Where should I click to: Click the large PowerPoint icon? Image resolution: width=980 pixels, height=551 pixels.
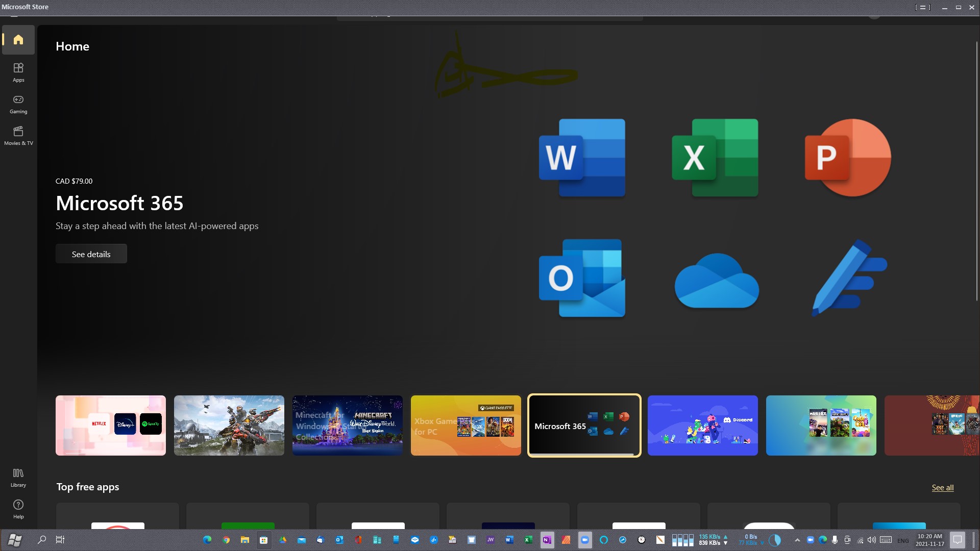848,158
